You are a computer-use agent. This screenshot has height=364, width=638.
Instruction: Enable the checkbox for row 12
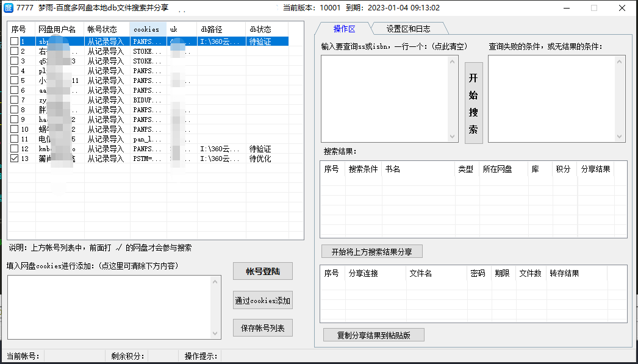[x=14, y=149]
